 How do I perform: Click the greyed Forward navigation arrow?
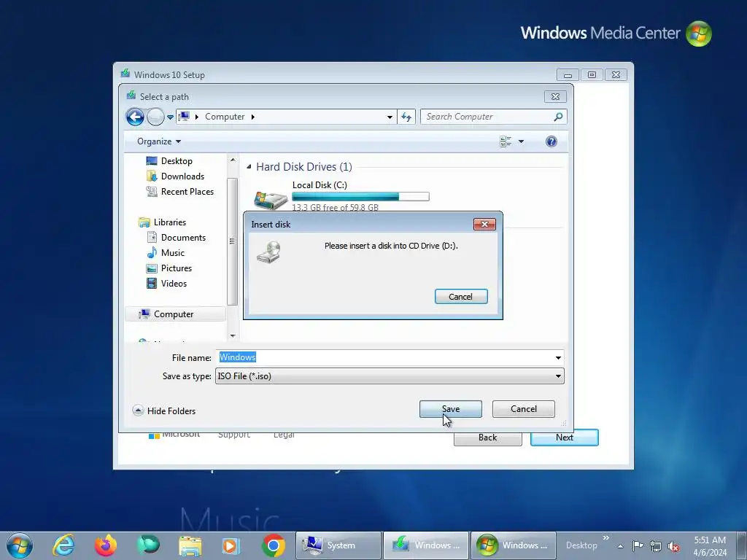[x=155, y=117]
